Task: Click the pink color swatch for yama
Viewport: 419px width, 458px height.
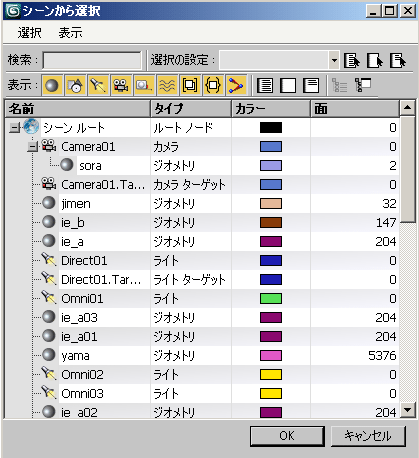Action: (x=271, y=356)
